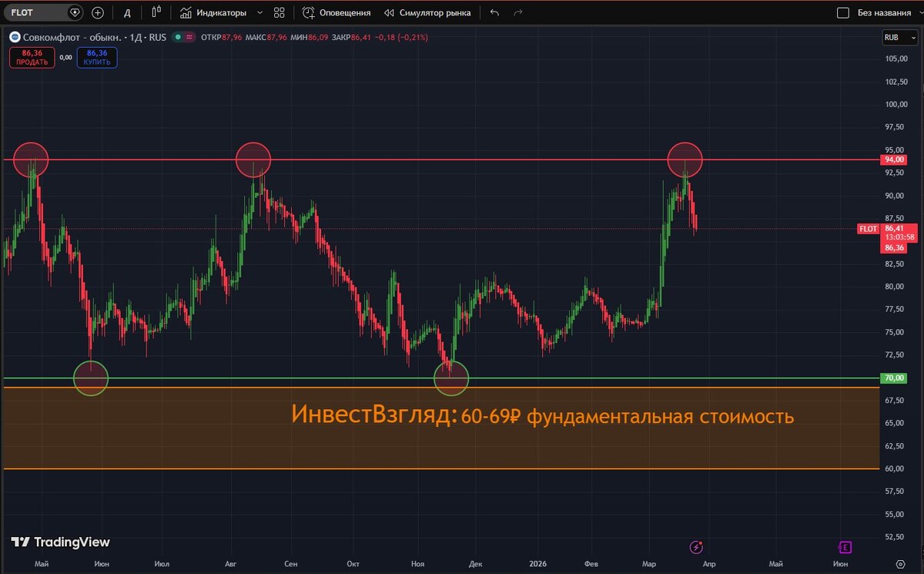Click the −0,18 (−0,21%) change value

(x=400, y=37)
